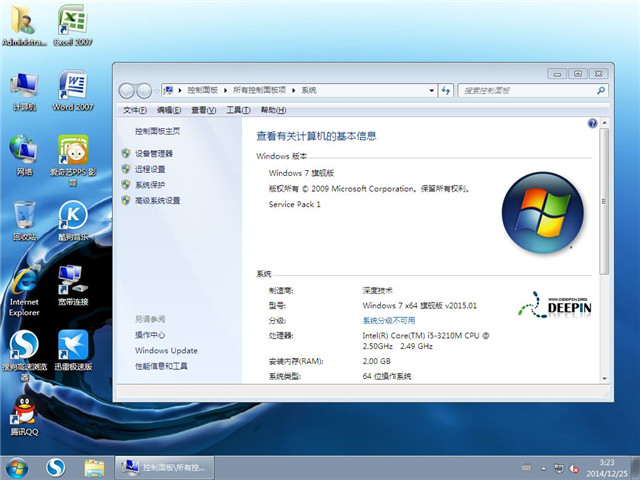Open Windows Update link

pos(166,350)
